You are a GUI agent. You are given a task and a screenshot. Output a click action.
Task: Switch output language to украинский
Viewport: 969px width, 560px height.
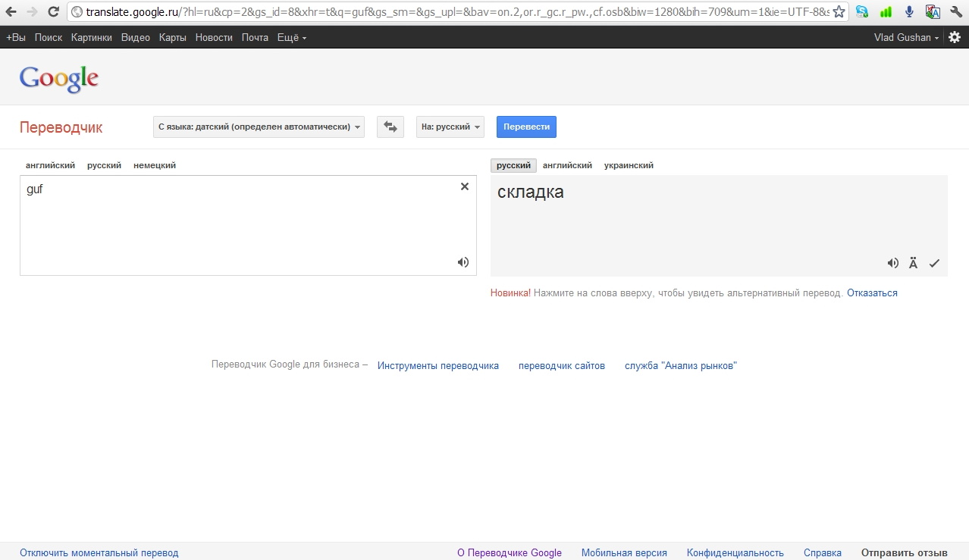[x=628, y=165]
